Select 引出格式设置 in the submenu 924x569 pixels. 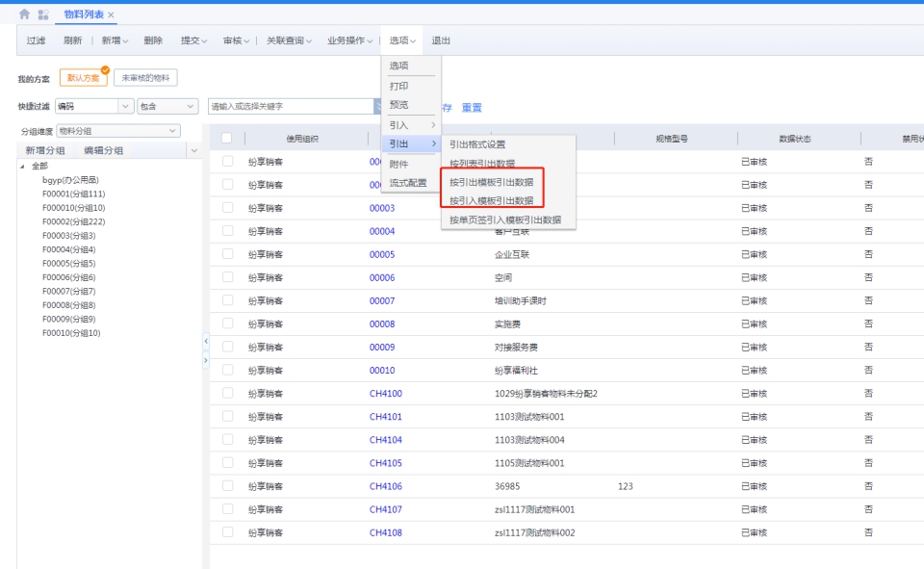pyautogui.click(x=508, y=144)
